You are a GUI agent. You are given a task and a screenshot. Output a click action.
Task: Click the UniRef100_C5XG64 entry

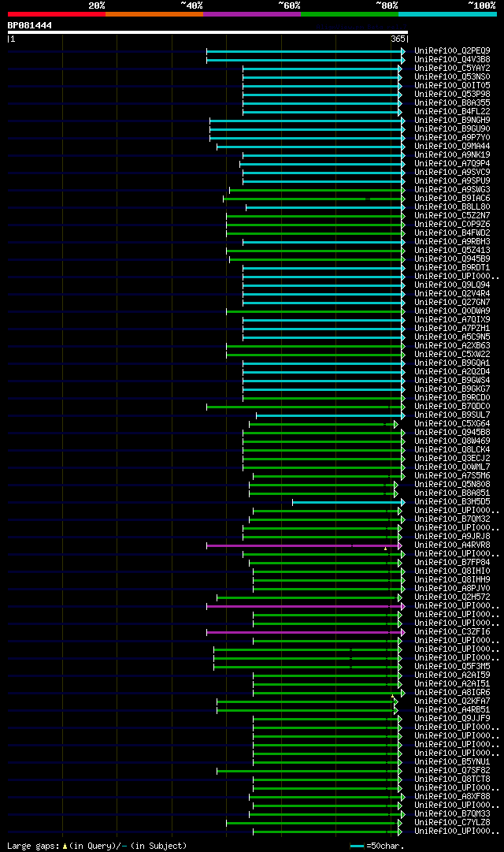pos(452,424)
